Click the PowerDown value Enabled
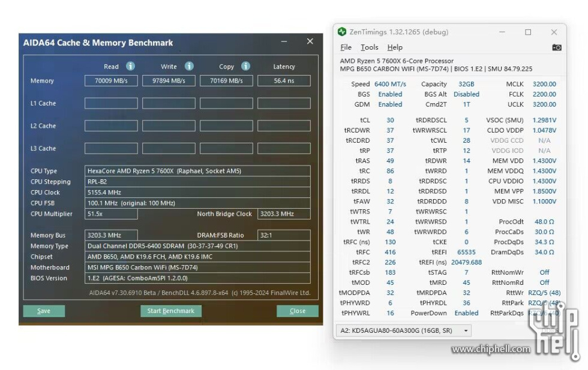The height and width of the screenshot is (370, 588). click(x=466, y=312)
